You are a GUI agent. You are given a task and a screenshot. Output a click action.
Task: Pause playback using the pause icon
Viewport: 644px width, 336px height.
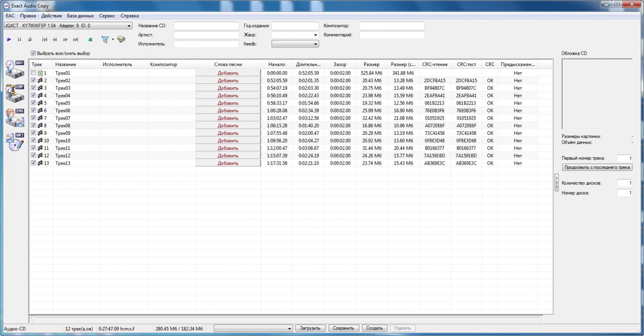click(x=19, y=39)
